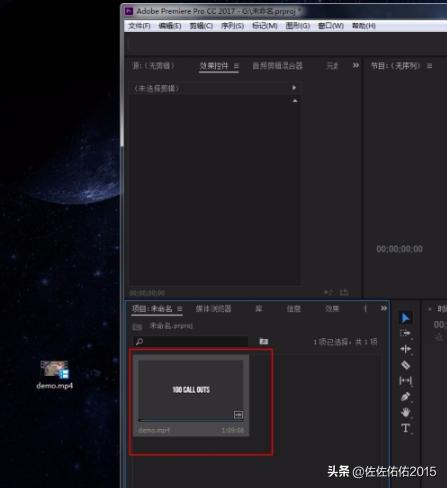Click the video badge icon on demo.mp4 thumbnail
This screenshot has width=447, height=488.
[x=238, y=415]
